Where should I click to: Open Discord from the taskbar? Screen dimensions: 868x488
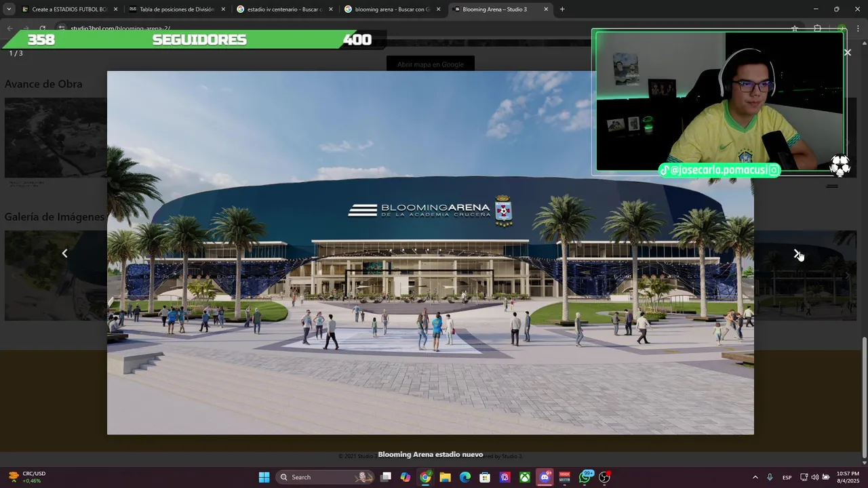(545, 477)
